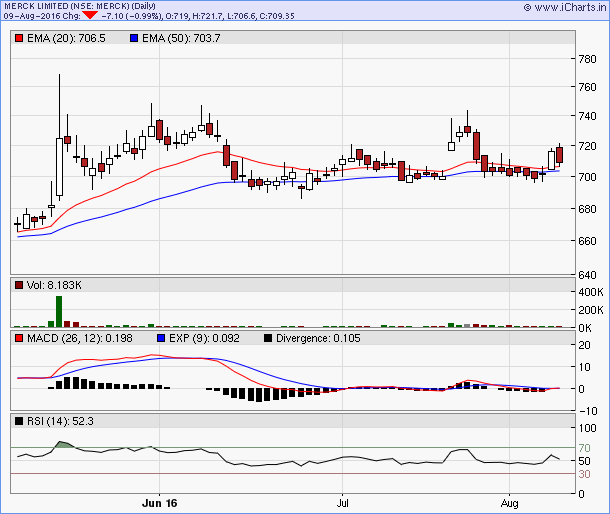Click the dark red Vol legend swatch
This screenshot has width=610, height=514.
click(19, 285)
